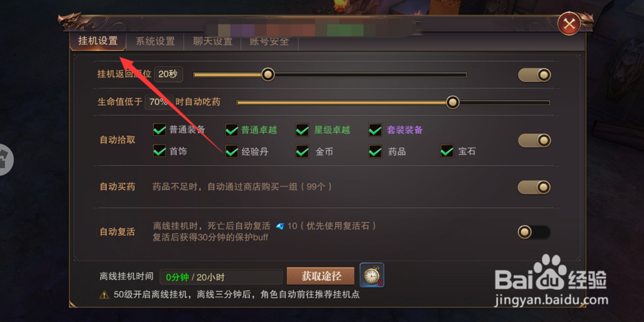
Task: Click the 生命值 auto-potion slider handle
Action: 453,102
